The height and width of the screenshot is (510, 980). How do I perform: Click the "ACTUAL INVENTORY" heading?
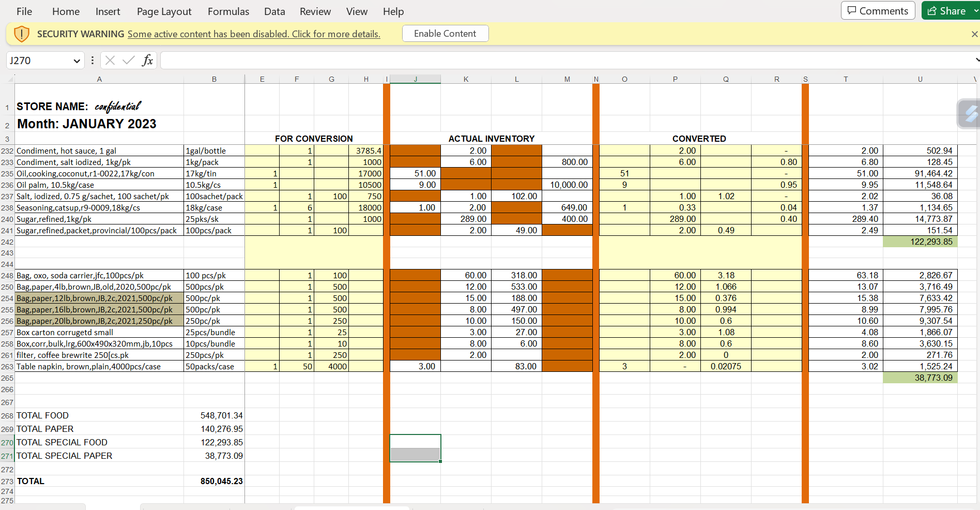coord(492,139)
